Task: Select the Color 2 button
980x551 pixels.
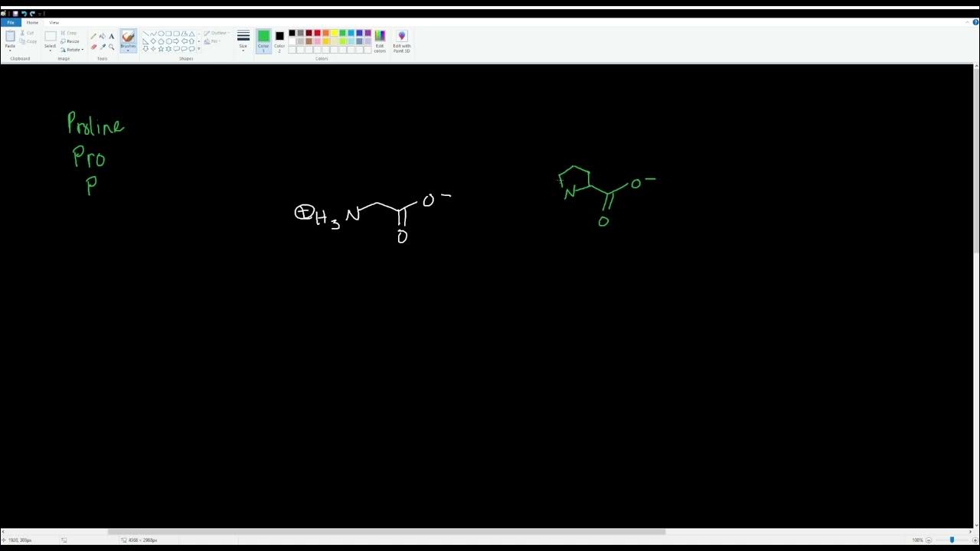Action: pyautogui.click(x=279, y=41)
